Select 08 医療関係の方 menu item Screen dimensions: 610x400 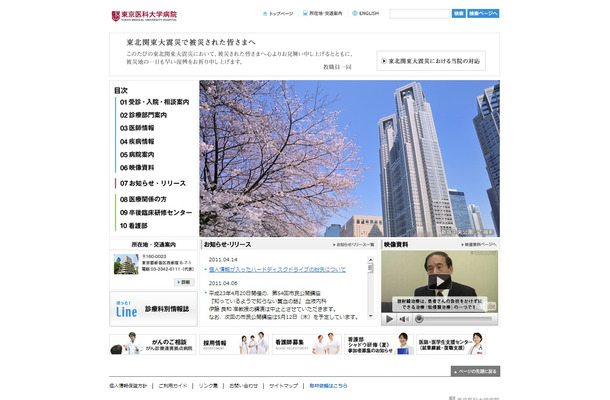point(143,199)
